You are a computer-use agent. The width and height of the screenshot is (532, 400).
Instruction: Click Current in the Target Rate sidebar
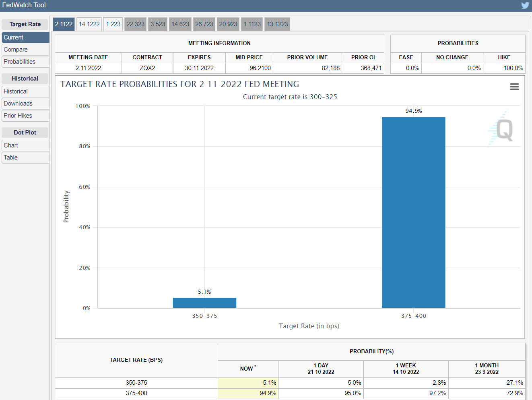pos(25,37)
